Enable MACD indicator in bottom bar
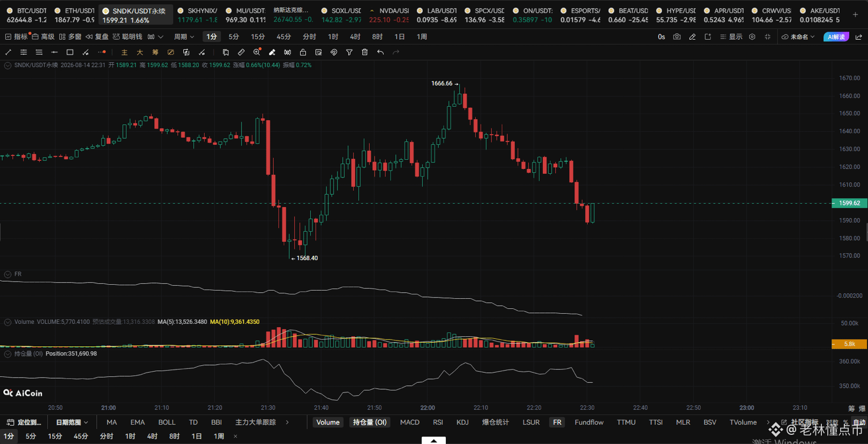This screenshot has height=444, width=868. pos(410,423)
